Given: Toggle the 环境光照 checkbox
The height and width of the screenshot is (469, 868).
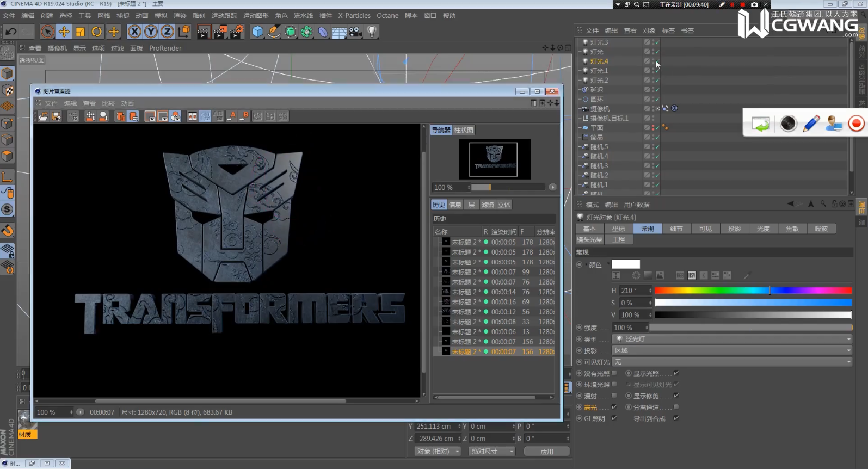Looking at the screenshot, I should tap(614, 385).
